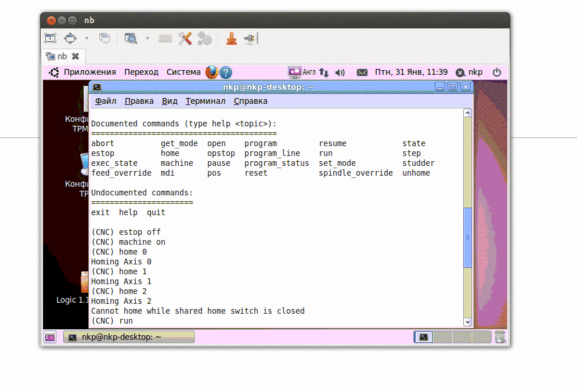The width and height of the screenshot is (577, 392).
Task: Click the power shutdown icon
Action: pos(497,72)
